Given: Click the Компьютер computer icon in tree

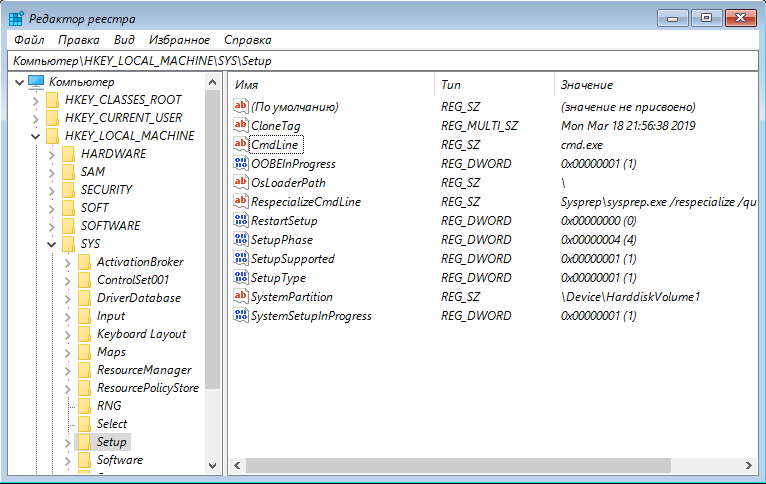Looking at the screenshot, I should pos(36,82).
